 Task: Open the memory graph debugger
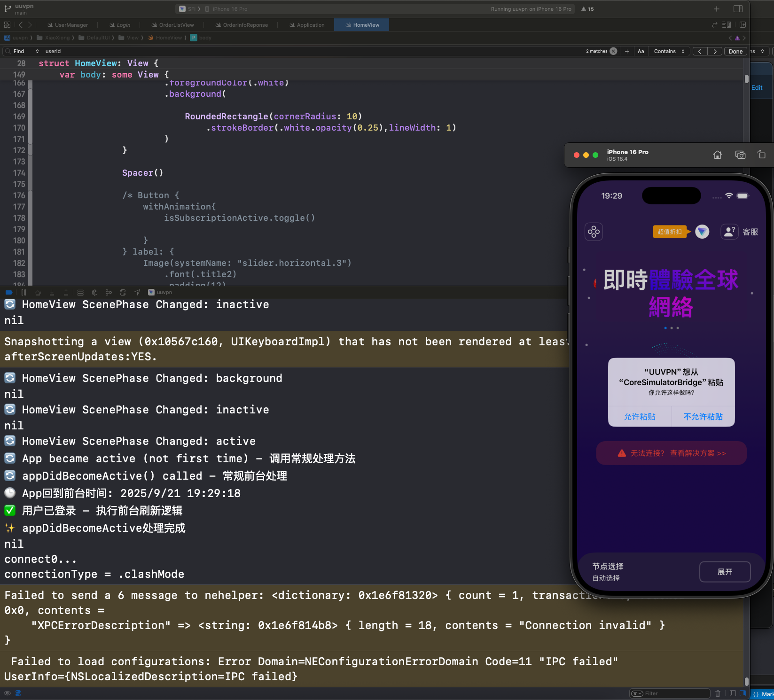click(109, 292)
